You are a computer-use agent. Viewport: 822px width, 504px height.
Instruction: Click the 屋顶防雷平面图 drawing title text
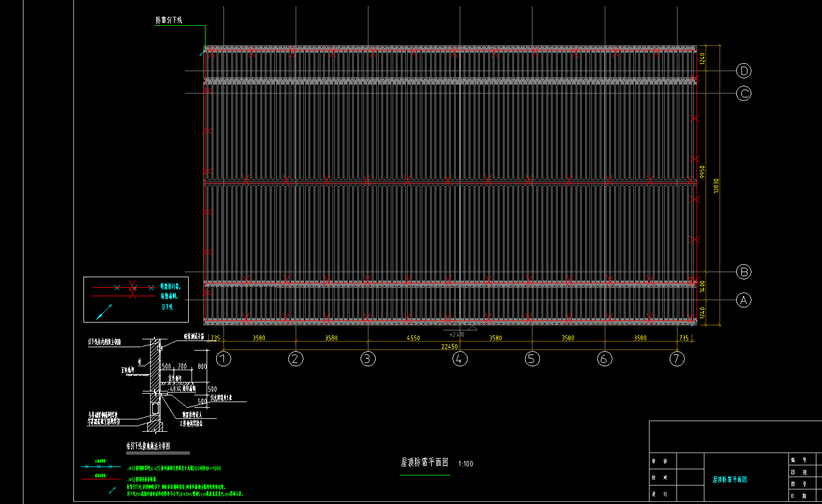click(x=424, y=463)
